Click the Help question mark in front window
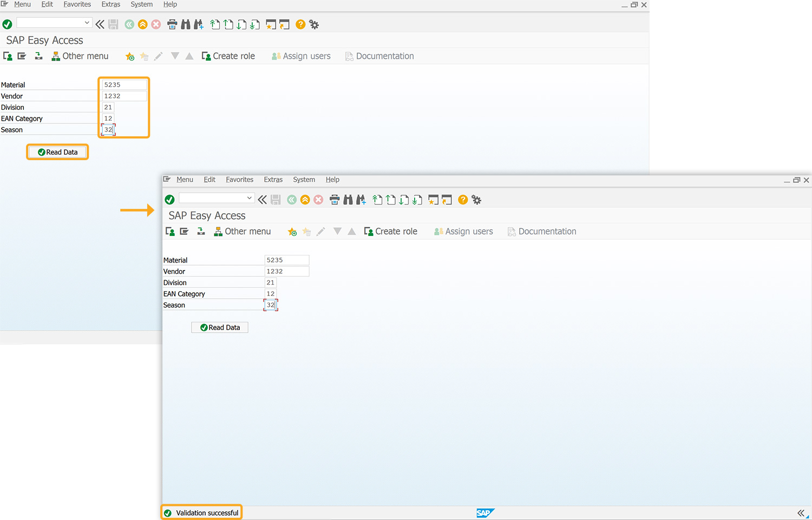 point(463,200)
